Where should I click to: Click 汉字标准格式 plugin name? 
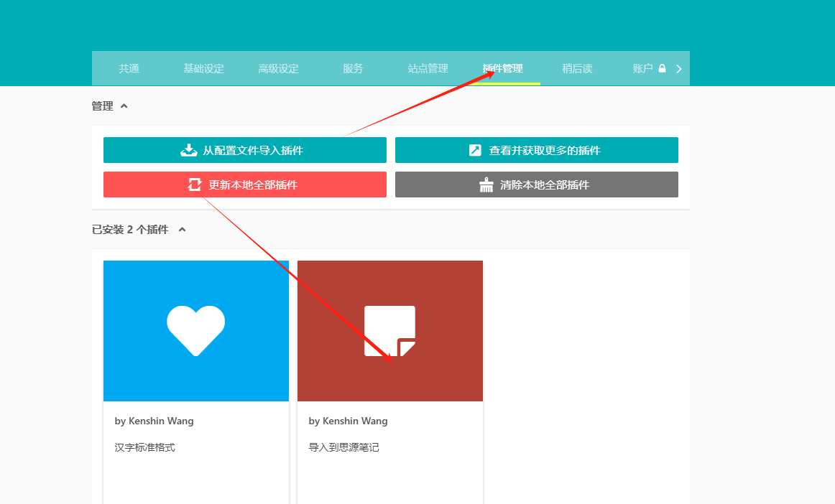(x=145, y=447)
